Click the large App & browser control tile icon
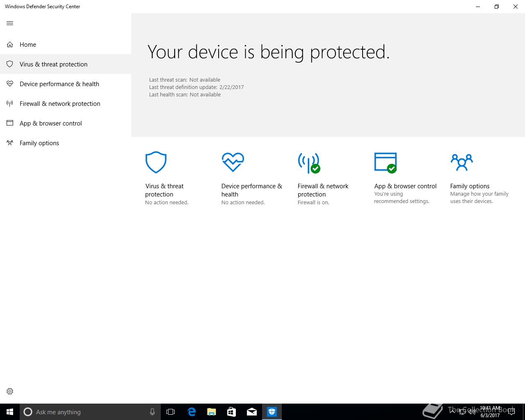This screenshot has width=525, height=420. 386,162
